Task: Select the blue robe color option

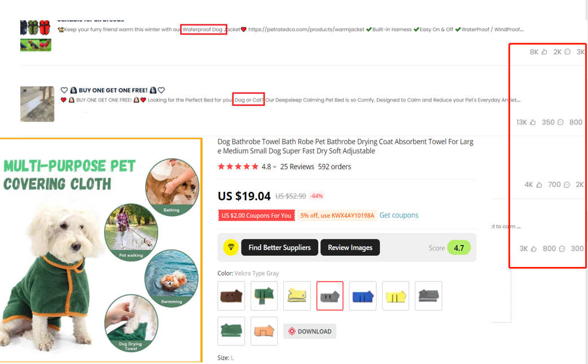Action: (363, 296)
